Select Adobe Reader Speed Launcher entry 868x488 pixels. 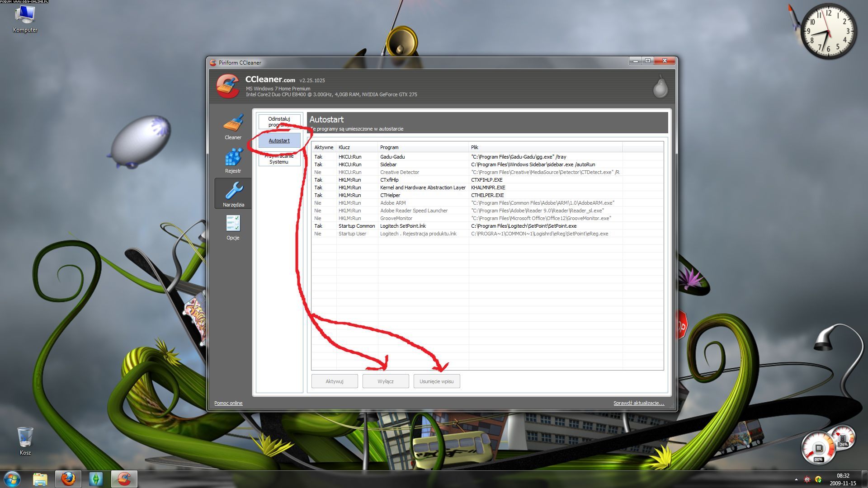point(487,211)
